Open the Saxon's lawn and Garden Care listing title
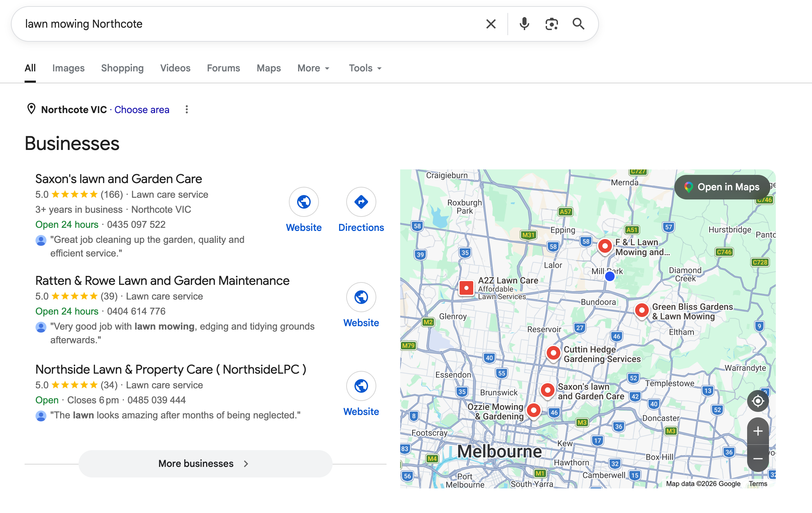The image size is (812, 513). [118, 179]
